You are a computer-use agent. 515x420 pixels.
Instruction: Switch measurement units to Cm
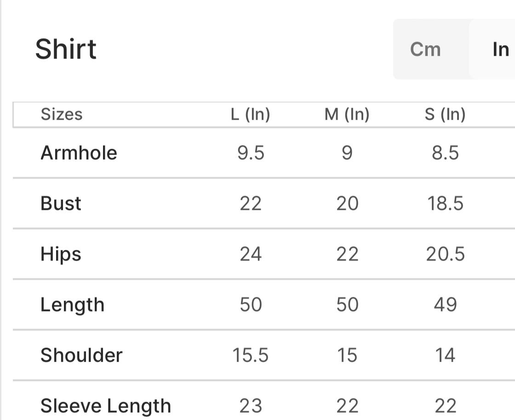pyautogui.click(x=425, y=49)
